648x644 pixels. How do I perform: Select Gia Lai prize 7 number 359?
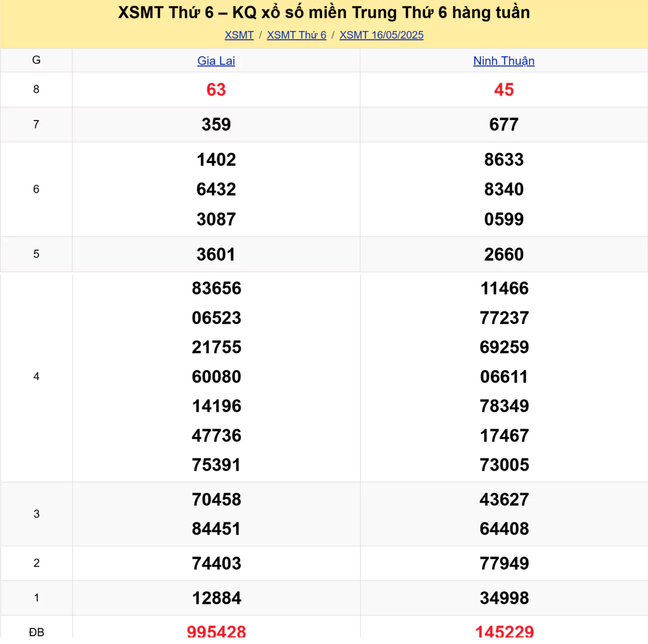[216, 125]
